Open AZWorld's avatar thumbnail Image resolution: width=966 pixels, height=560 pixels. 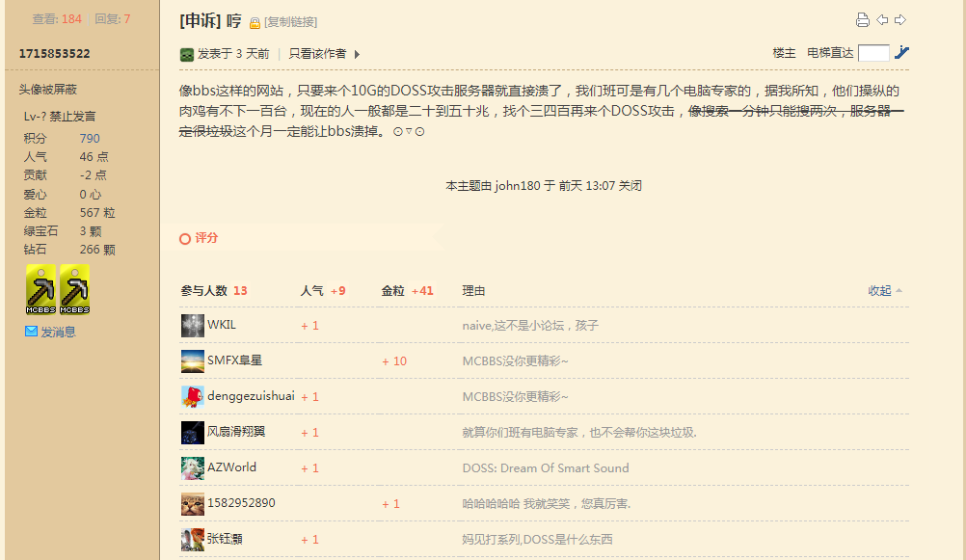click(192, 468)
